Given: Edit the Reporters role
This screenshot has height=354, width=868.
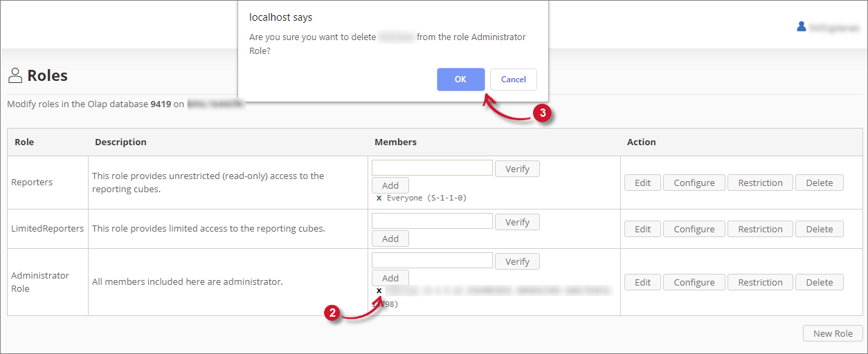Looking at the screenshot, I should click(643, 183).
